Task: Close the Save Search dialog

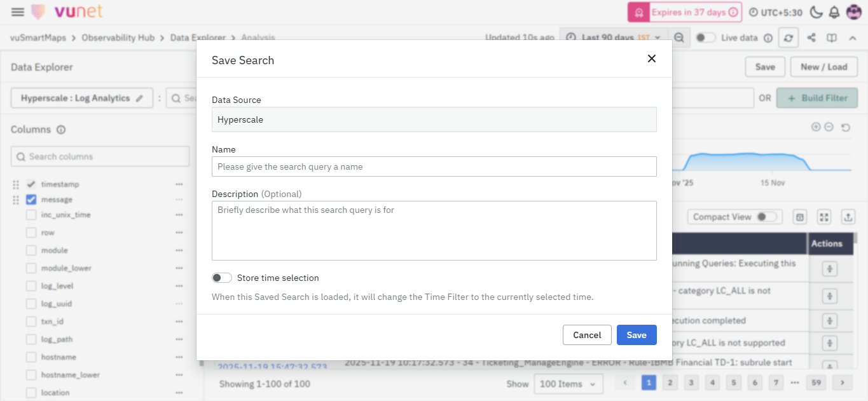Action: (651, 58)
